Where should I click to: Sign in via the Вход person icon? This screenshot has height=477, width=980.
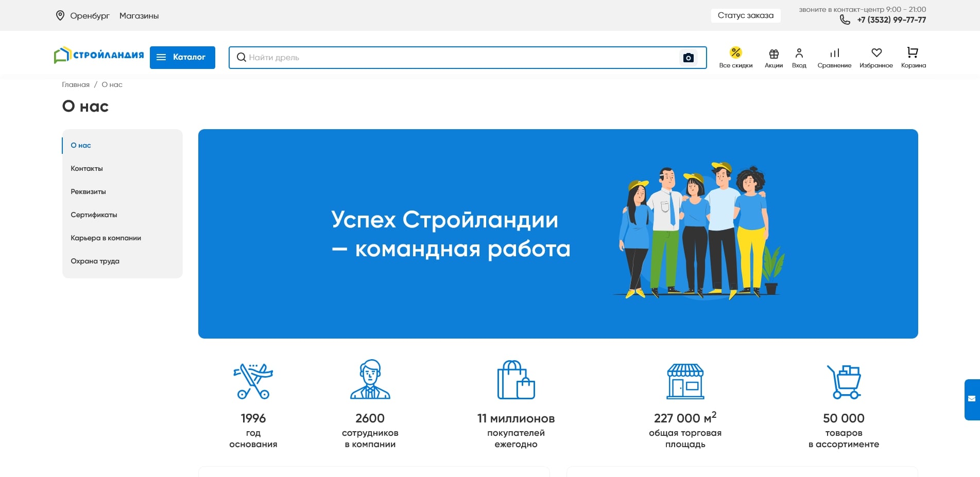[799, 52]
